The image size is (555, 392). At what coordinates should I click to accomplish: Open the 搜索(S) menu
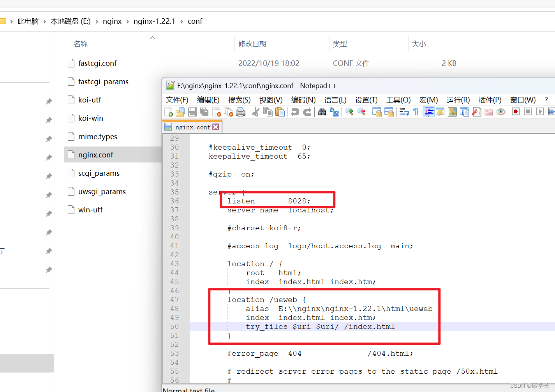240,100
